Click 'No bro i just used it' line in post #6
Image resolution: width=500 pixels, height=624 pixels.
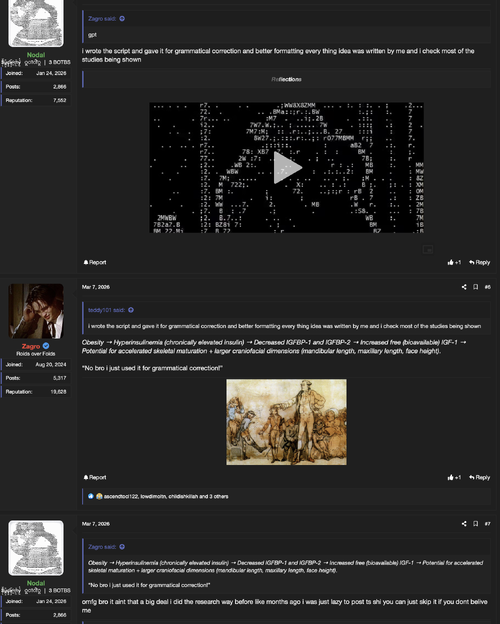[152, 368]
